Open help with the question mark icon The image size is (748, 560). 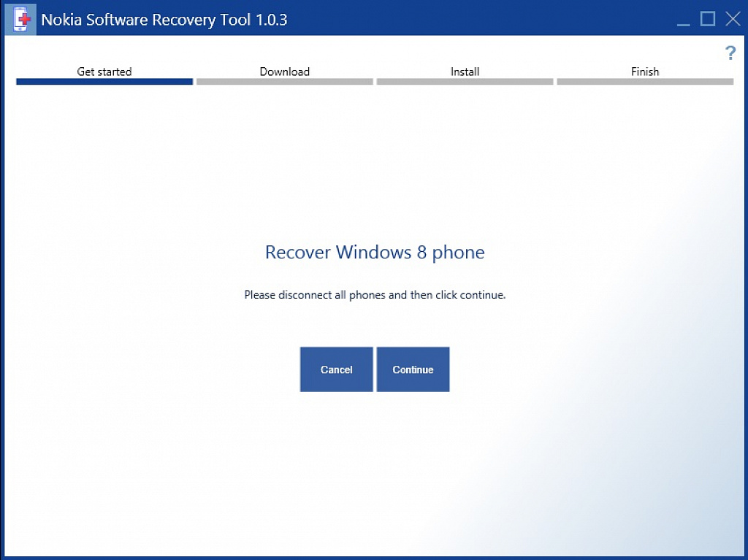(x=730, y=53)
